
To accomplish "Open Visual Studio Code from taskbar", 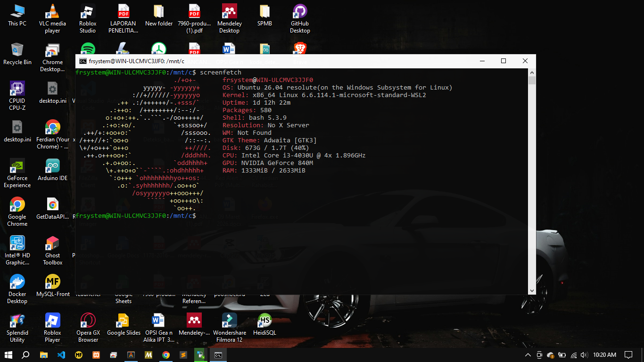I will click(x=61, y=355).
